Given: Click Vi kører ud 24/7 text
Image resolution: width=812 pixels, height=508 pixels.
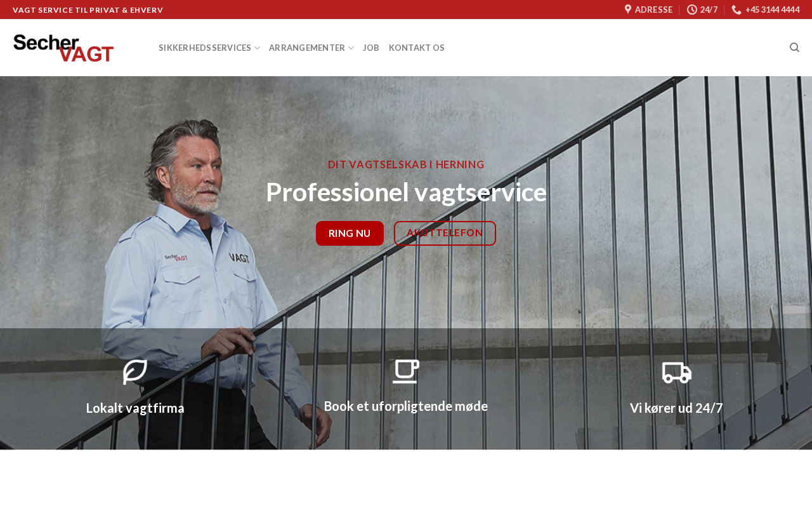Looking at the screenshot, I should coord(676,408).
